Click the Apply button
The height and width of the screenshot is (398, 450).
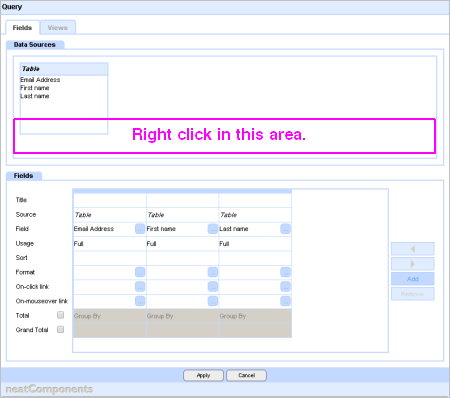[x=203, y=375]
